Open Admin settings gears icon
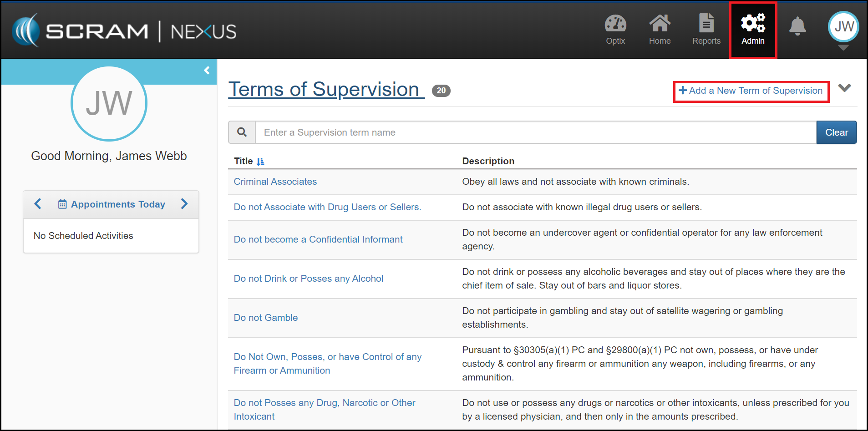The image size is (868, 431). pyautogui.click(x=753, y=24)
